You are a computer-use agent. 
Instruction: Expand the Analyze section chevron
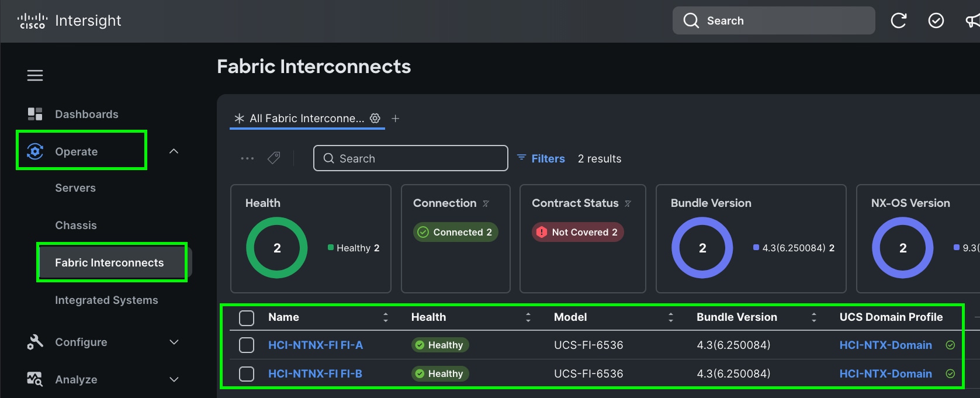pyautogui.click(x=174, y=379)
